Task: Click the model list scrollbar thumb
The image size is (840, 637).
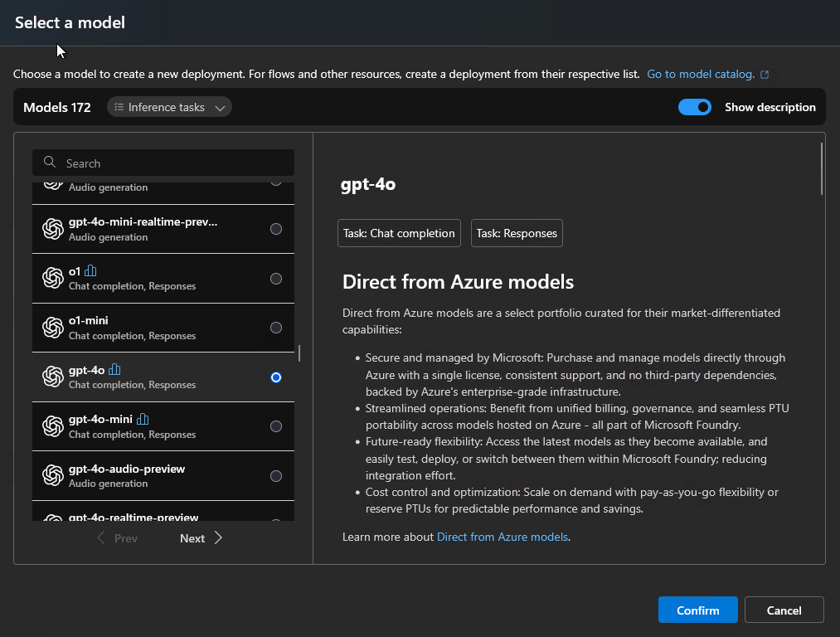Action: tap(299, 353)
